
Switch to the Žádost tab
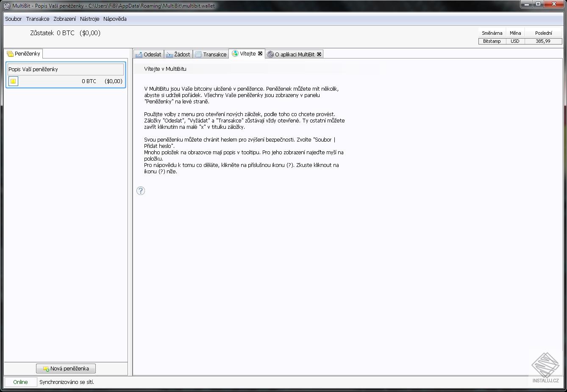[178, 54]
